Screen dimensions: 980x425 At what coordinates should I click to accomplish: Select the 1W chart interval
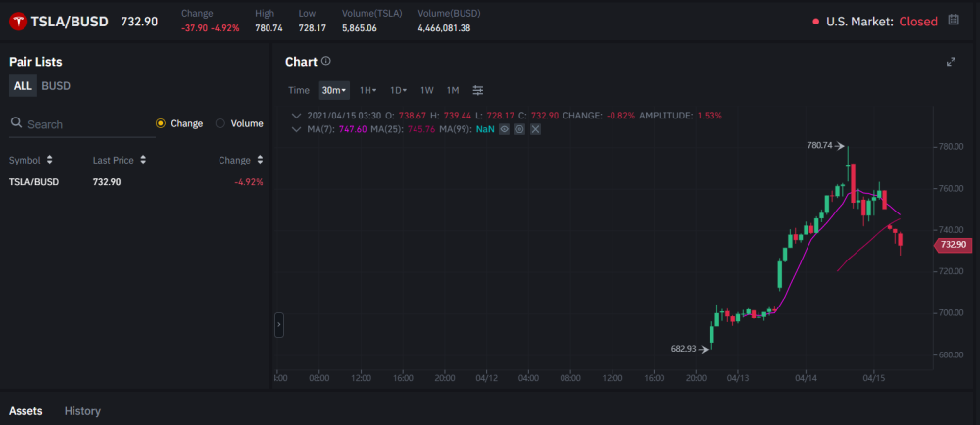click(427, 90)
